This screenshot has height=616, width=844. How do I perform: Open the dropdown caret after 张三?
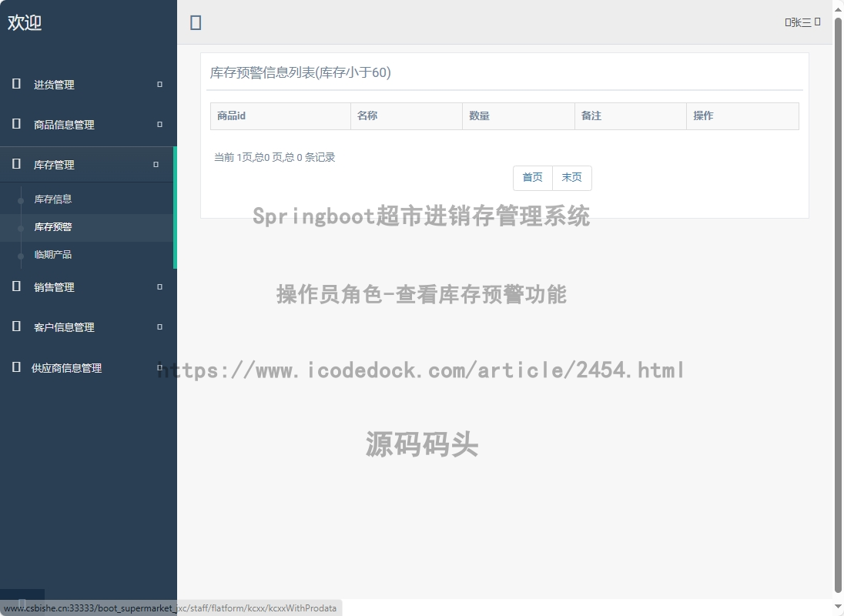pos(818,22)
